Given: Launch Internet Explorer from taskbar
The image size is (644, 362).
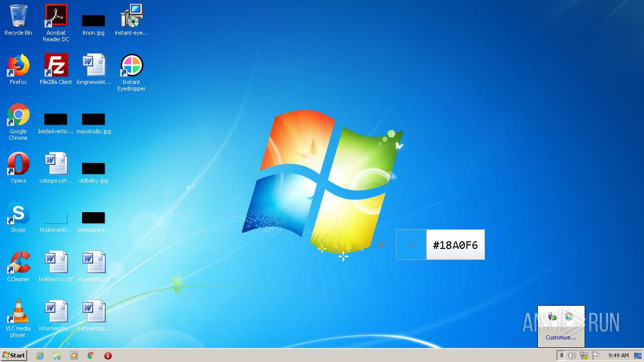Looking at the screenshot, I should [x=40, y=355].
